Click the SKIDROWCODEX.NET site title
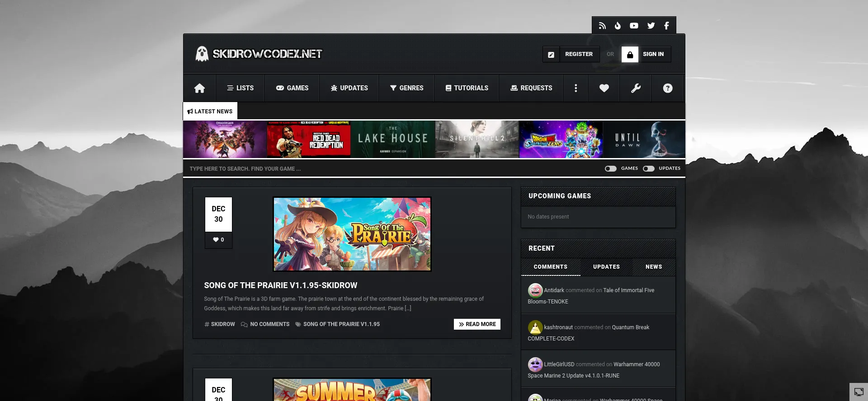This screenshot has height=401, width=868. [x=267, y=54]
